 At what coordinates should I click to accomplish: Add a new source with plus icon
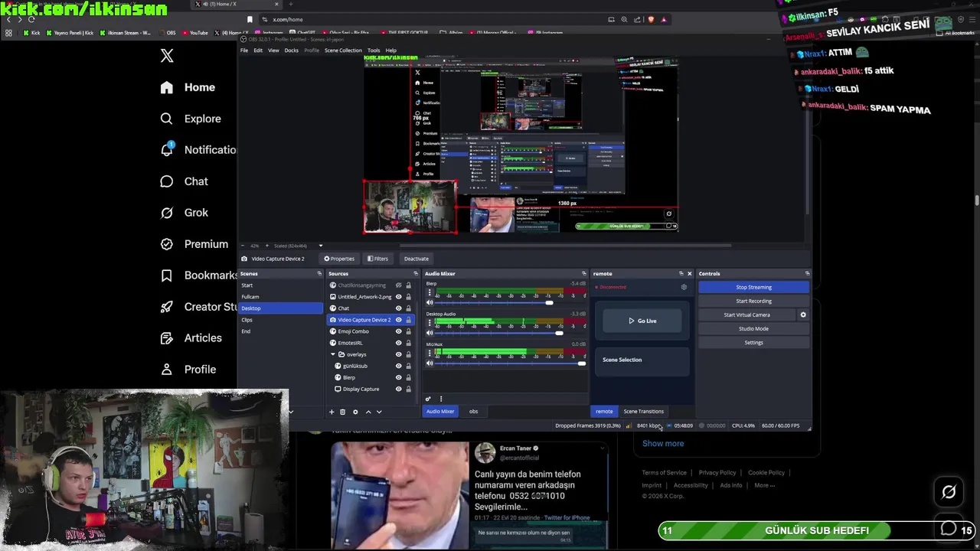(x=332, y=412)
